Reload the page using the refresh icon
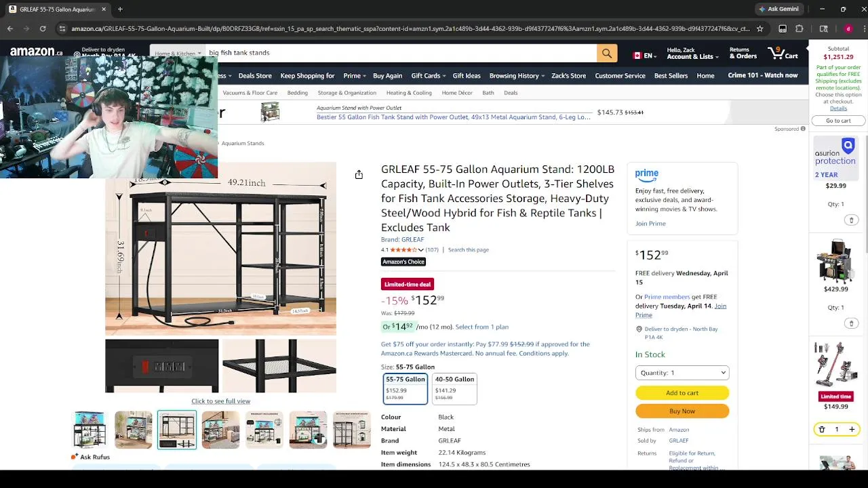Screen dimensions: 868x488 coord(43,28)
